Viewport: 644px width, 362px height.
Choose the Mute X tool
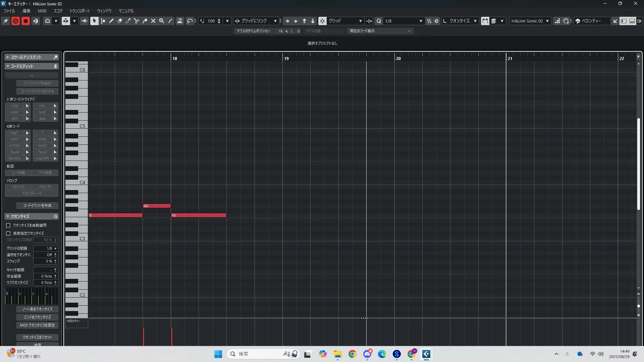click(153, 21)
